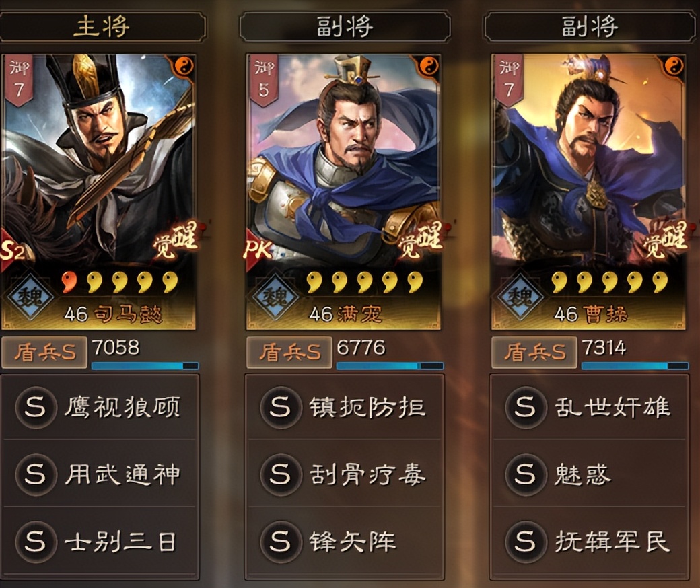
Task: Click the 魏 faction badge on 满宠
Action: click(275, 297)
